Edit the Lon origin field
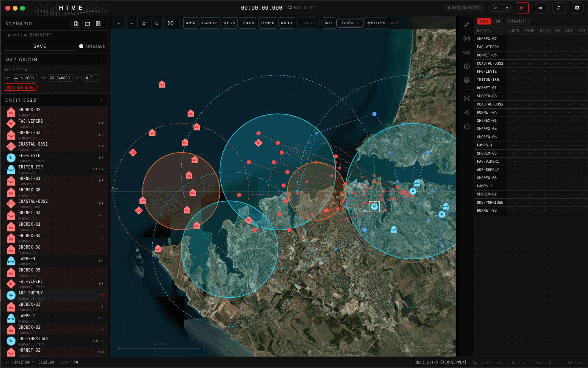 [60, 78]
